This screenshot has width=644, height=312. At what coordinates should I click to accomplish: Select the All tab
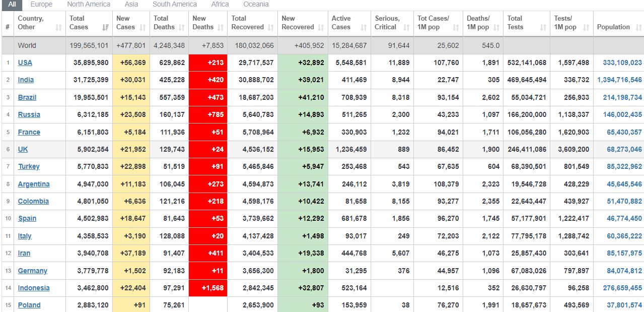coord(12,5)
